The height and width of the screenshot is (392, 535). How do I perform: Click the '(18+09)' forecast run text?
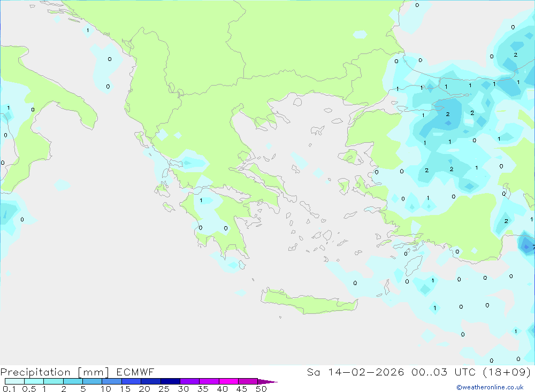tap(507, 372)
